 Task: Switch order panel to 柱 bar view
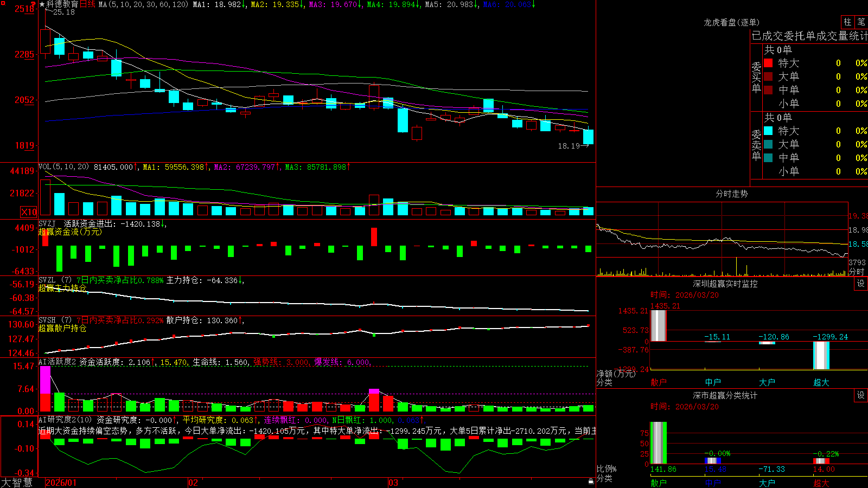click(847, 22)
